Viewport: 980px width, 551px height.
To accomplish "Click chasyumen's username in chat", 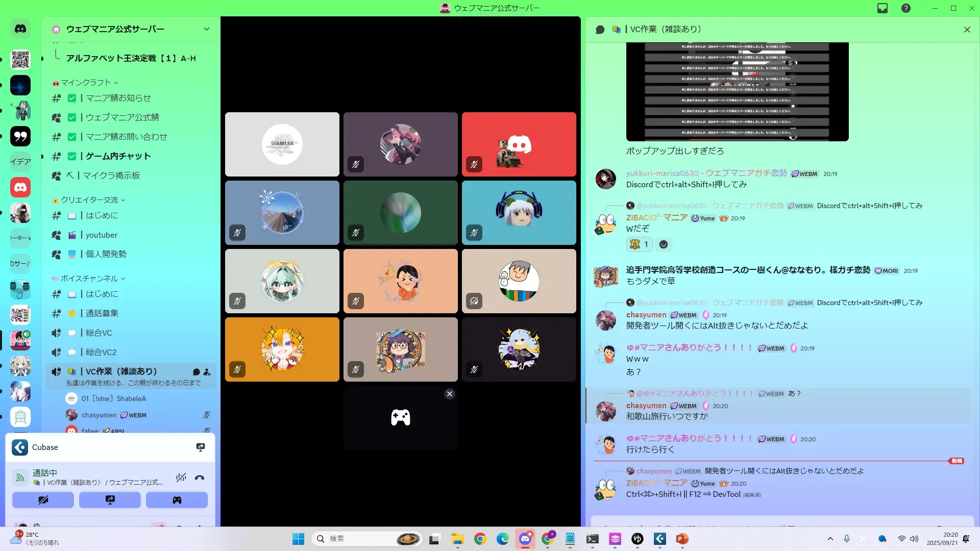I will point(646,315).
